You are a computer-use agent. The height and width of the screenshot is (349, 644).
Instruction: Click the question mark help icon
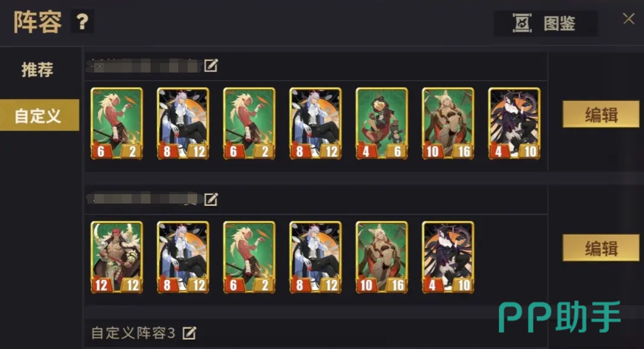(82, 22)
